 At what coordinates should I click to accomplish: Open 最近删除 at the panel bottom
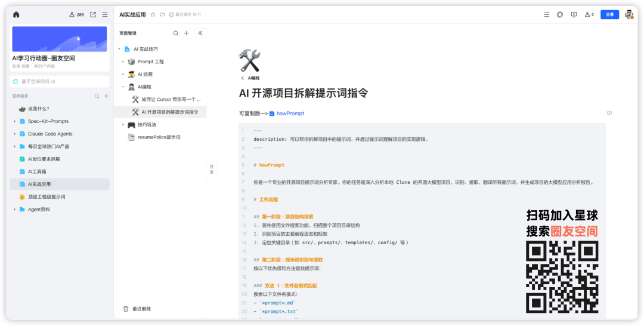point(141,309)
